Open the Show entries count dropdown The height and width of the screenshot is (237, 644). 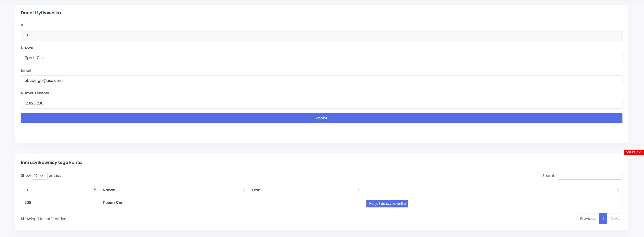point(39,176)
